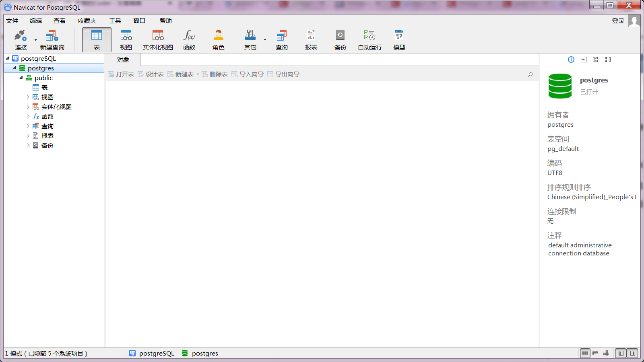
Task: Show the DDL panel icon
Action: click(584, 60)
